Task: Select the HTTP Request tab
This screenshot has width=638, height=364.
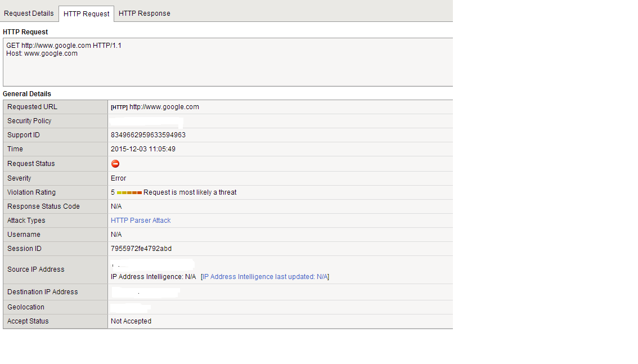Action: [87, 14]
